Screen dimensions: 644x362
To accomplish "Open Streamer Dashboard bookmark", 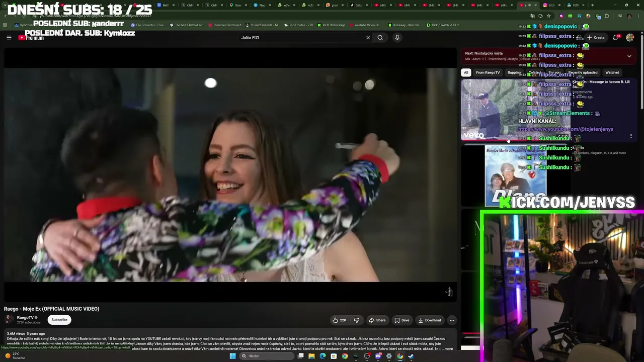I will (x=224, y=25).
